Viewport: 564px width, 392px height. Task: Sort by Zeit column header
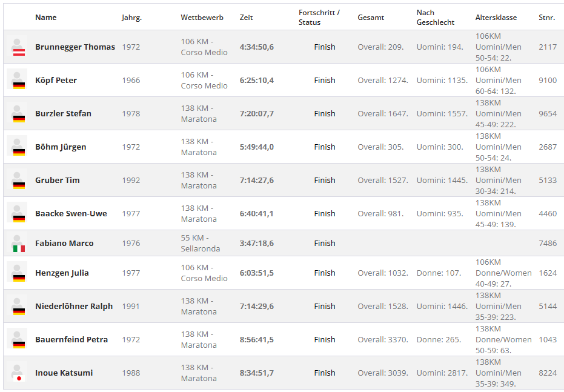247,17
